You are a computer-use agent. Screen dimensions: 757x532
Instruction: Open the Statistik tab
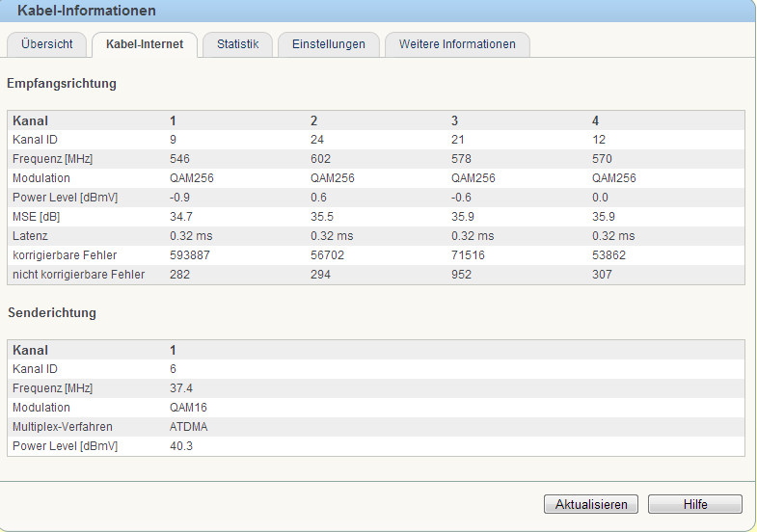tap(237, 44)
